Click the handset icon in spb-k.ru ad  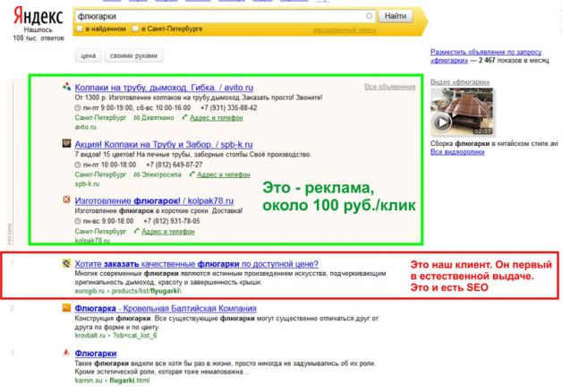(x=192, y=175)
